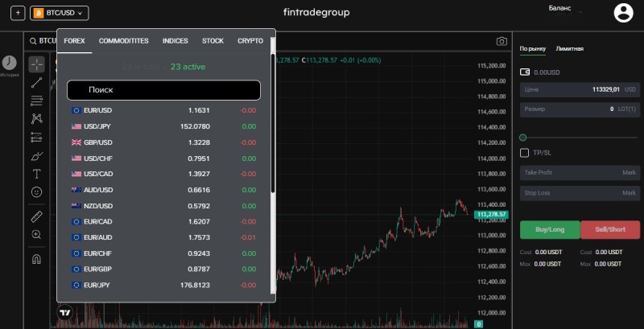
Task: Click the symbol list scrollbar
Action: click(272, 123)
